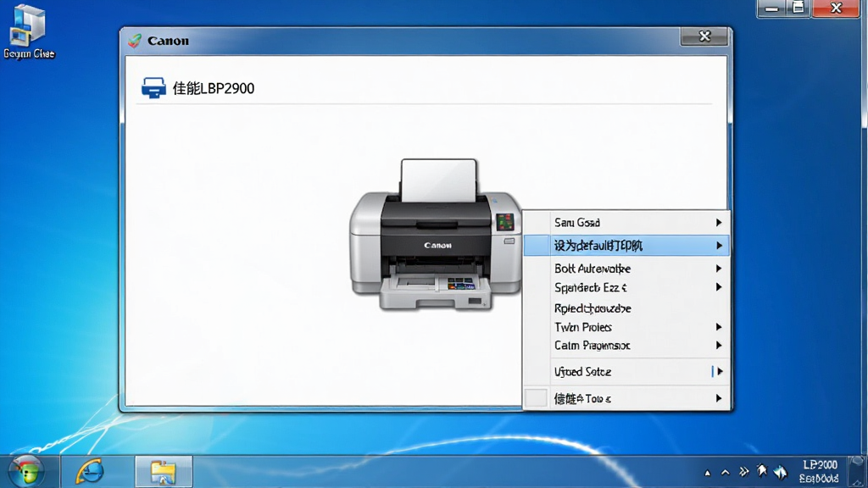This screenshot has height=488, width=868.
Task: Select the Calm Pragemsoc menu entry
Action: pyautogui.click(x=626, y=346)
